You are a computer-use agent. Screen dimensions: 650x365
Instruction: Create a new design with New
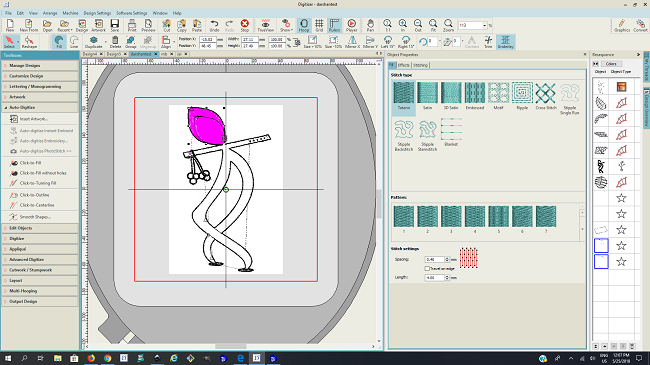click(10, 25)
